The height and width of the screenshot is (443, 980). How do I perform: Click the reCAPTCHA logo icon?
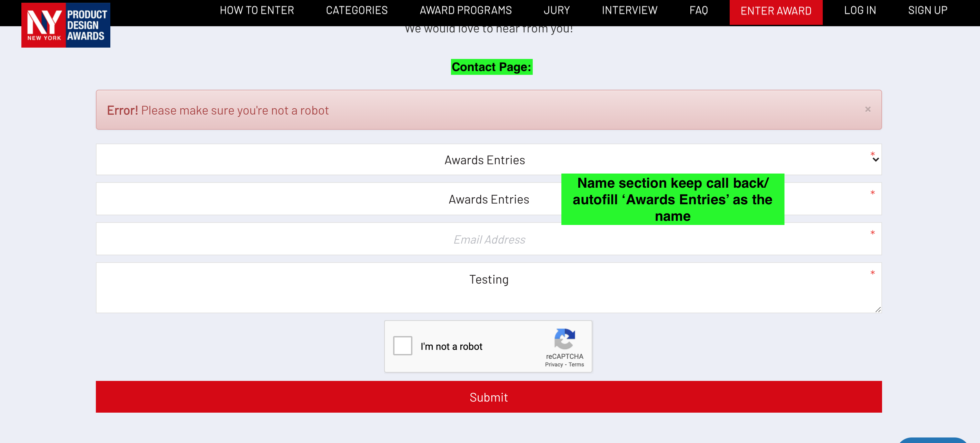[564, 338]
